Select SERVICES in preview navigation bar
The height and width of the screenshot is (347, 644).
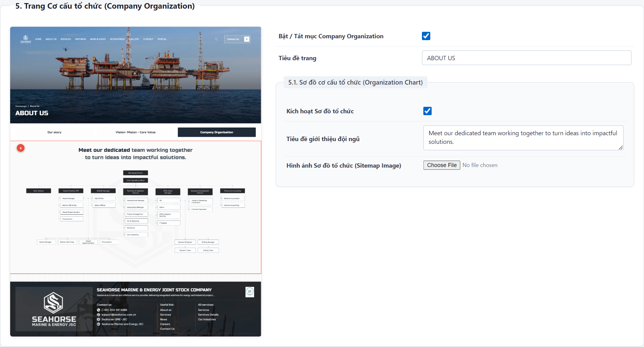(66, 39)
